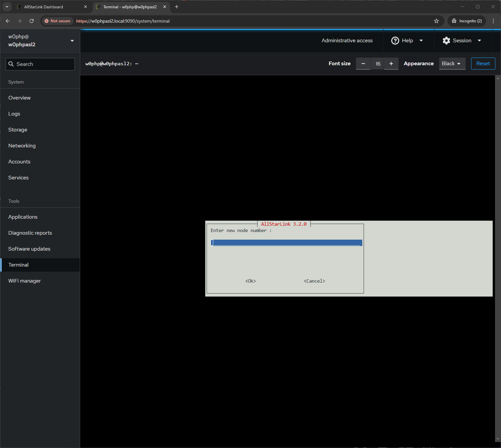501x448 pixels.
Task: Select Ok in the node number dialog
Action: 250,281
